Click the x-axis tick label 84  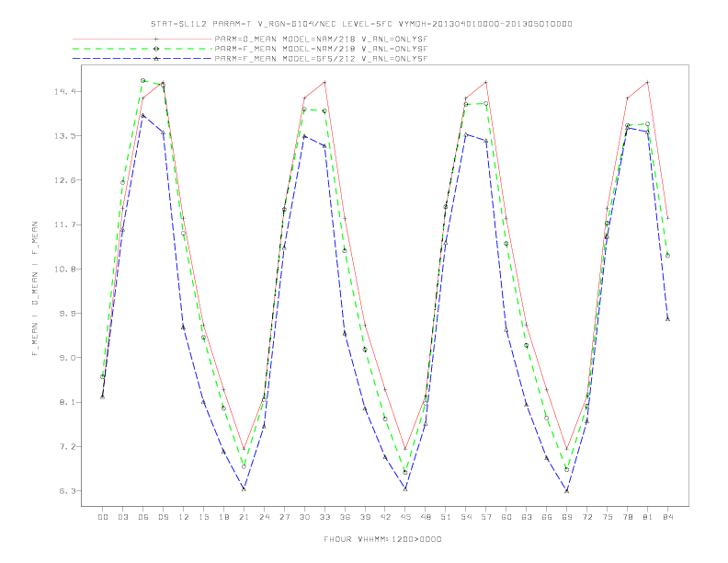[x=667, y=517]
